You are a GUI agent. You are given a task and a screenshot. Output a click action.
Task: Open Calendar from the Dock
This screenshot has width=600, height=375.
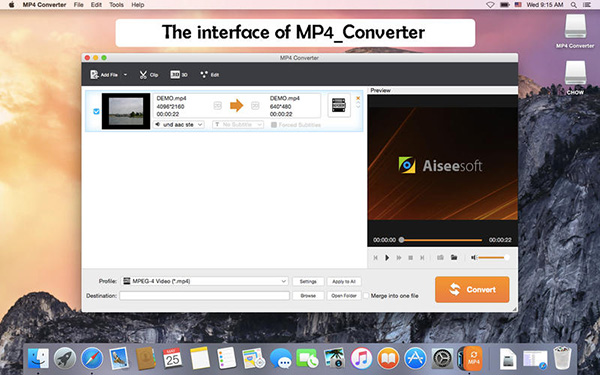pos(172,359)
